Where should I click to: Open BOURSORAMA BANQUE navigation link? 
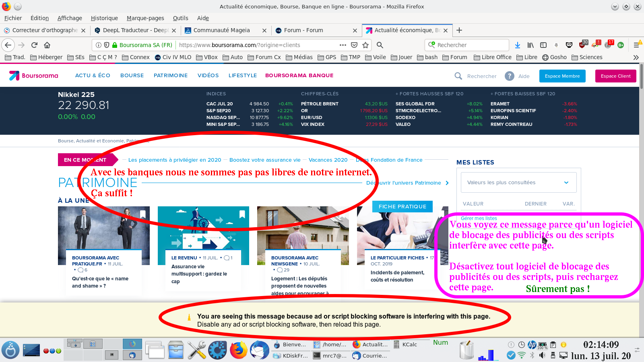coord(299,75)
